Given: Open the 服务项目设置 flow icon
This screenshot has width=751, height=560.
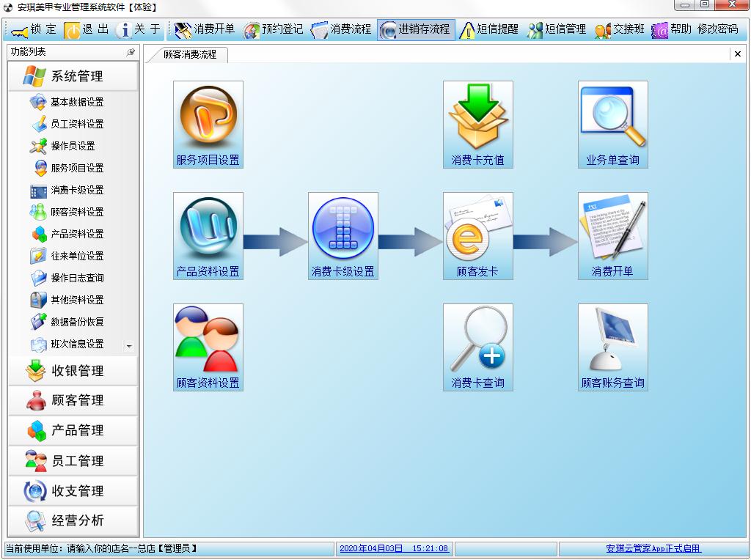Looking at the screenshot, I should (208, 125).
